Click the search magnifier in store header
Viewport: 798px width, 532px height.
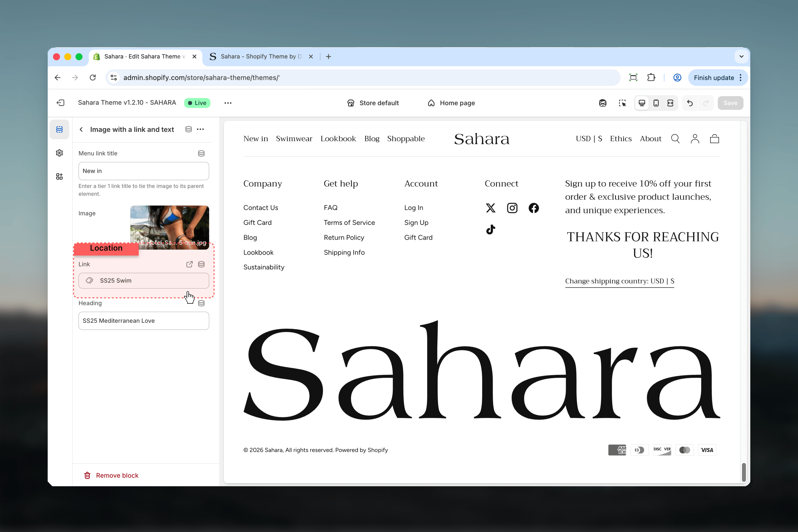pos(675,139)
